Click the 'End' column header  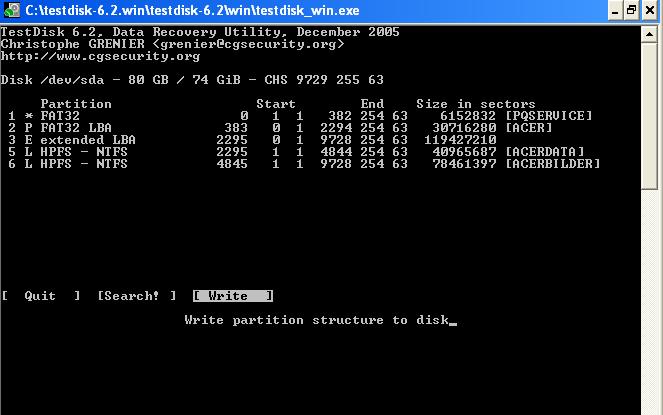point(372,104)
